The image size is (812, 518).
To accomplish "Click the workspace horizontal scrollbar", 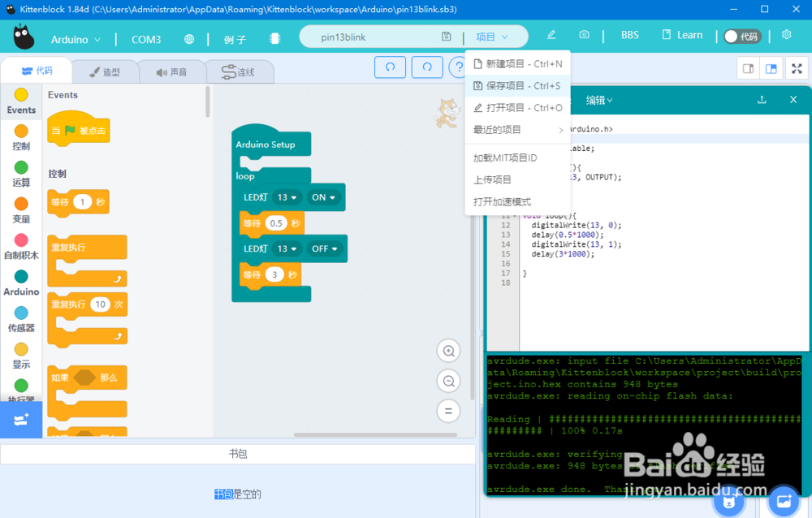I will (x=375, y=434).
